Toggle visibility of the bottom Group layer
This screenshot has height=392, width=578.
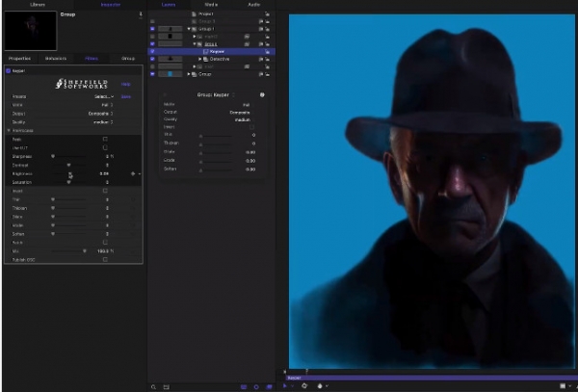(x=152, y=74)
